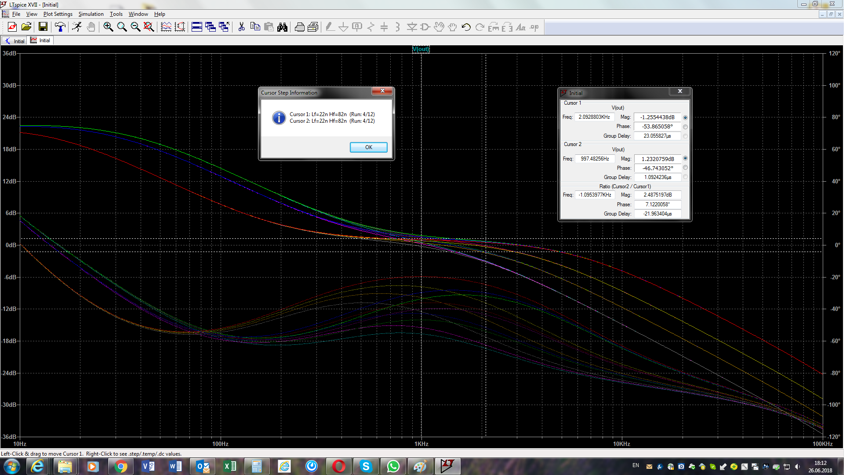Open the Plot Settings menu

pyautogui.click(x=58, y=14)
